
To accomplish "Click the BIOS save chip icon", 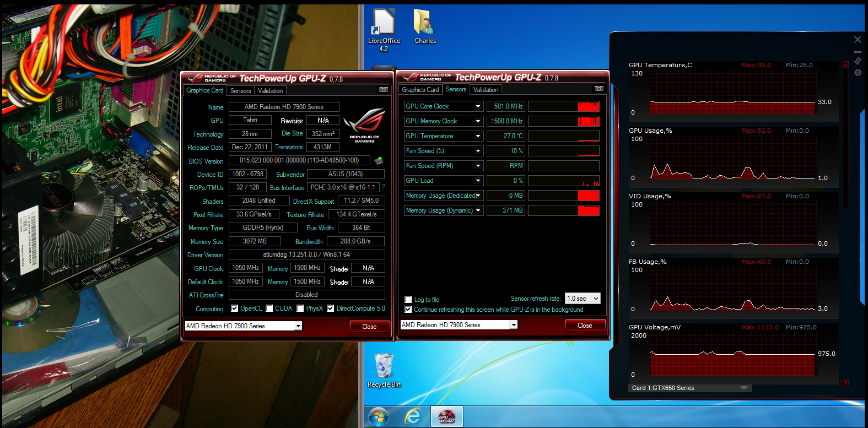I will coord(379,161).
